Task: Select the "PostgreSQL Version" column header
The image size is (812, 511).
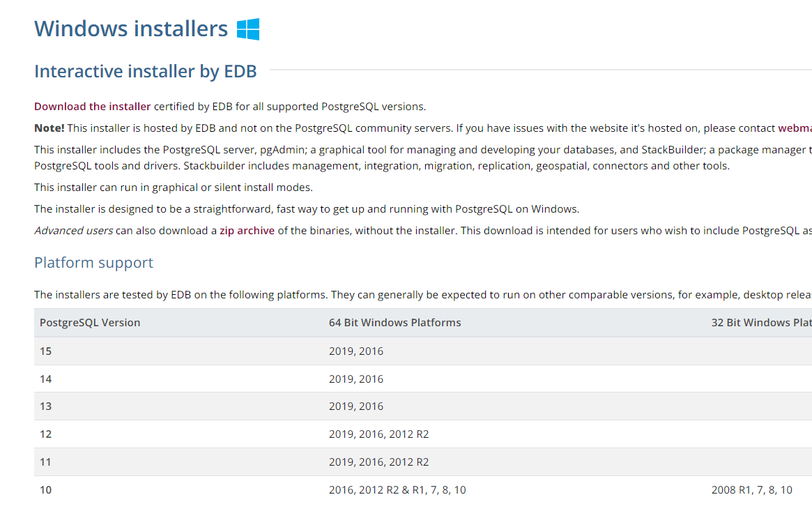Action: pyautogui.click(x=90, y=322)
